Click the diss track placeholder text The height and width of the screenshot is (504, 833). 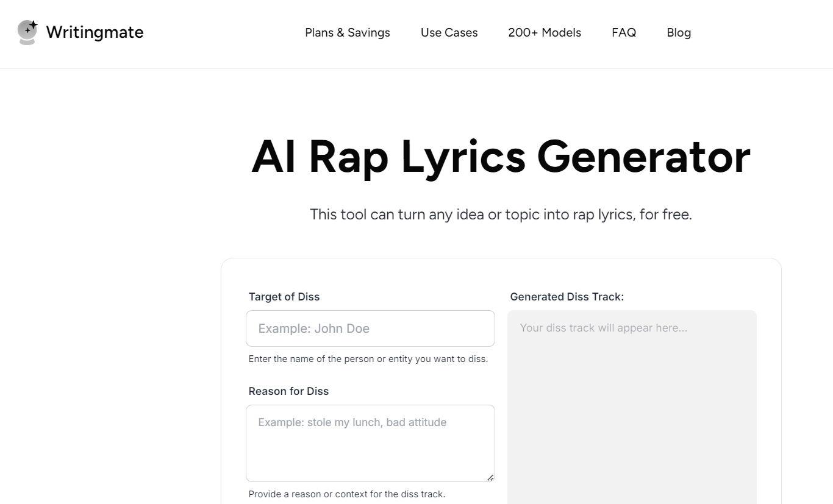[603, 327]
